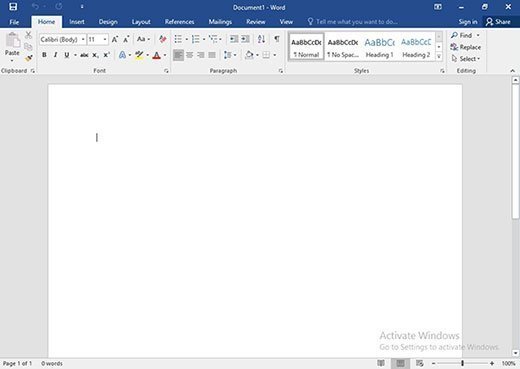The image size is (520, 369).
Task: Open line and paragraph spacing options
Action: 228,55
